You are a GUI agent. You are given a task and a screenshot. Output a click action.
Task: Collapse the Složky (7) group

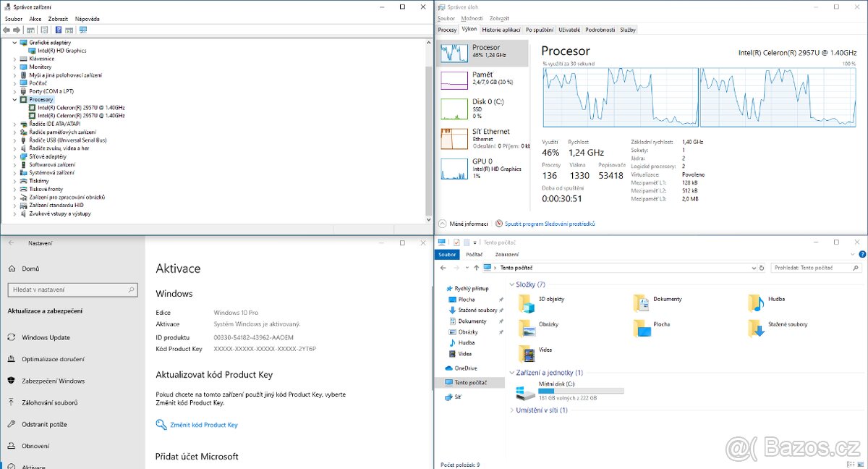tap(512, 284)
